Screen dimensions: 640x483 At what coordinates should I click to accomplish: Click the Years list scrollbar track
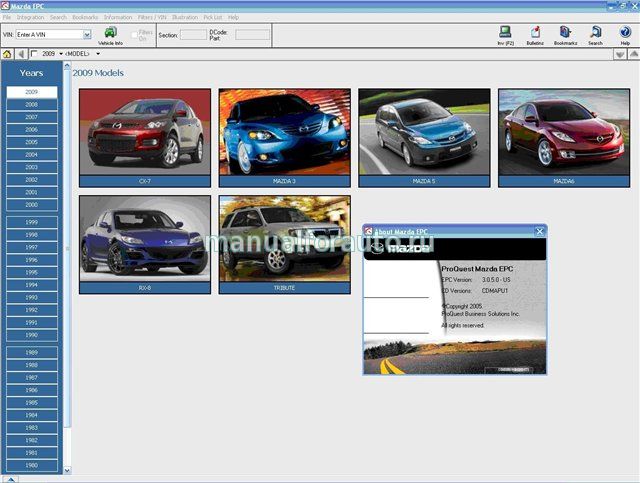[x=67, y=447]
